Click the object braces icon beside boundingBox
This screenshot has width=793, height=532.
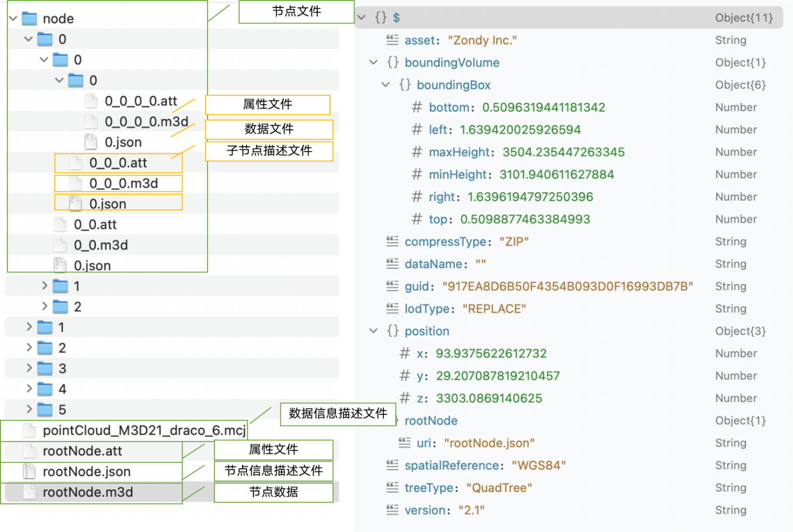click(x=404, y=85)
